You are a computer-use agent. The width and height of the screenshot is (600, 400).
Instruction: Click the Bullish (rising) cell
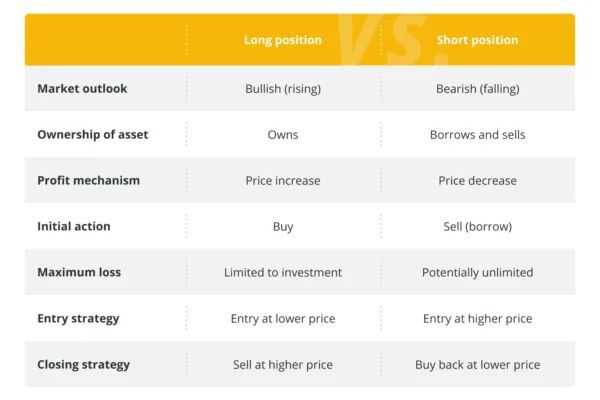(x=283, y=89)
